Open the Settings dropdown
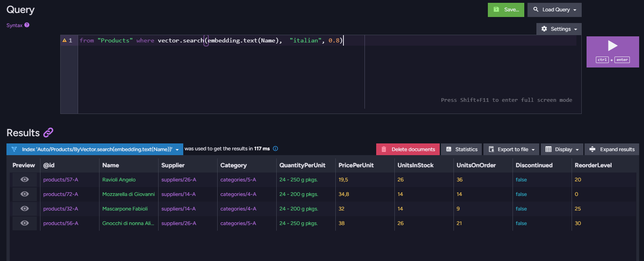The width and height of the screenshot is (644, 261). (559, 29)
